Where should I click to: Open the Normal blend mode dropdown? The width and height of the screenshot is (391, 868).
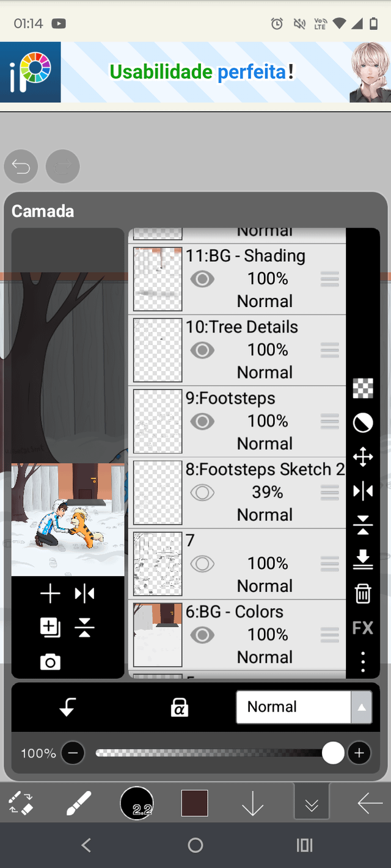(304, 707)
